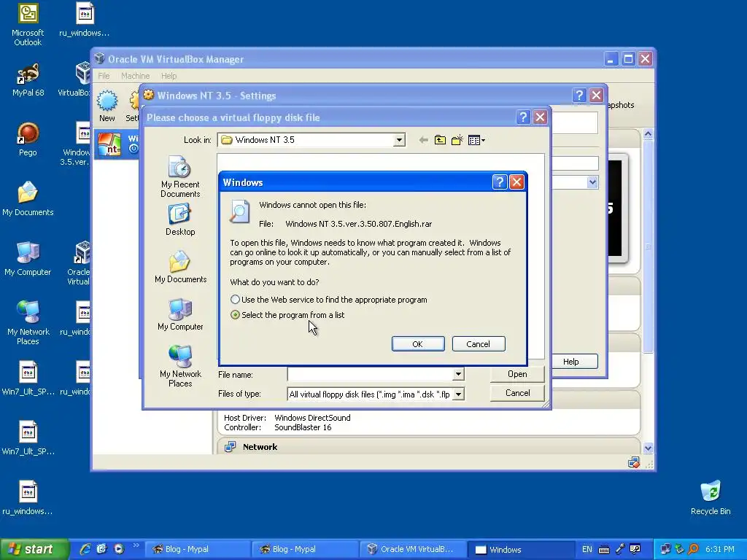The height and width of the screenshot is (560, 747).
Task: Click New machine icon in VirtualBox toolbar
Action: 107,106
